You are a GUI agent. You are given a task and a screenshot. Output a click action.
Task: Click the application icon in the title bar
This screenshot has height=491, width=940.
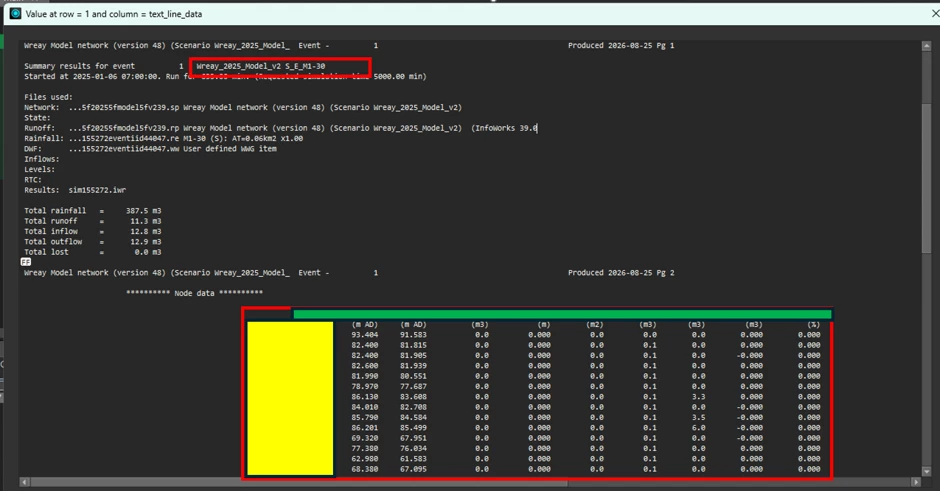[16, 13]
